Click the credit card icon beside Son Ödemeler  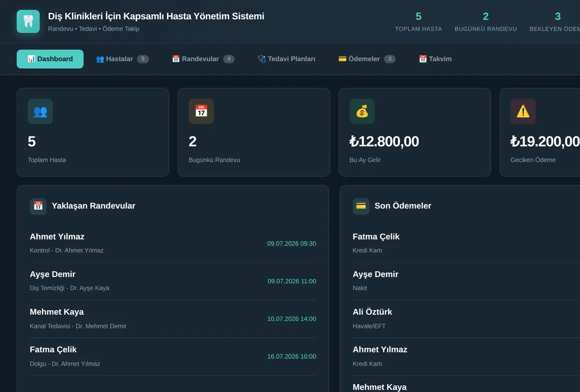[x=361, y=206]
